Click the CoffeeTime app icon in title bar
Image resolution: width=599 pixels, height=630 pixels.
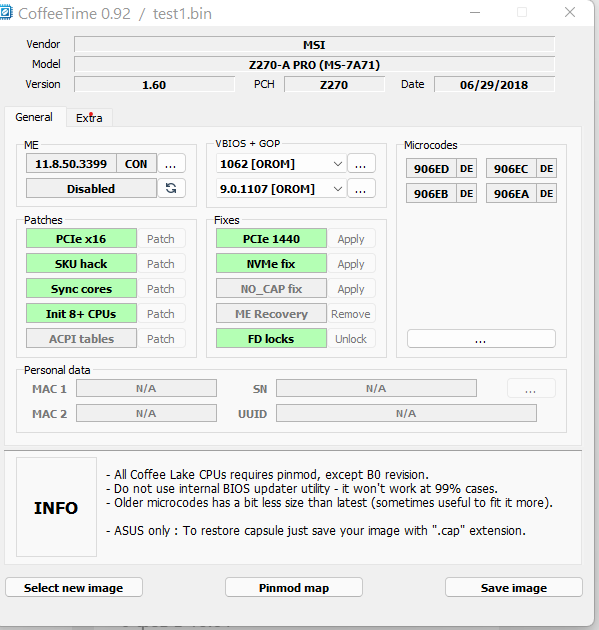(x=6, y=12)
